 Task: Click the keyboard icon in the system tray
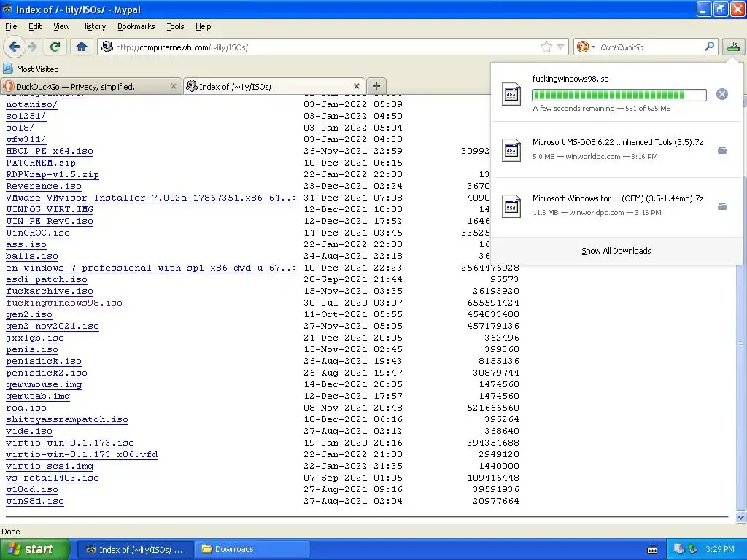(652, 550)
